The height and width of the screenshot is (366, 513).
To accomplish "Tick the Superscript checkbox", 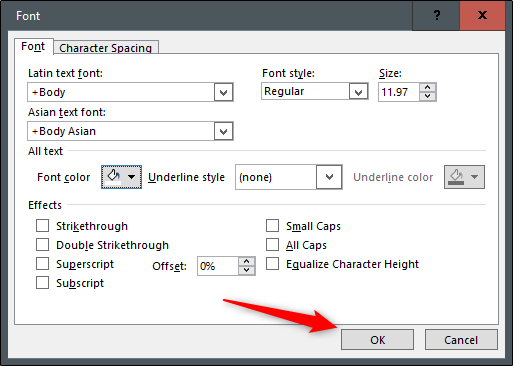I will [42, 264].
